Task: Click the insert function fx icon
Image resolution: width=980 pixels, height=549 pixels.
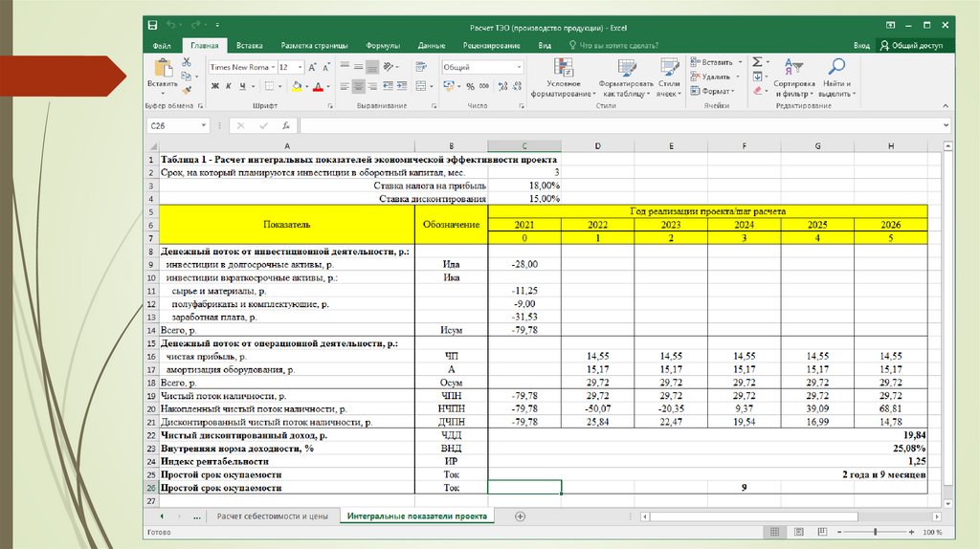Action: (285, 125)
